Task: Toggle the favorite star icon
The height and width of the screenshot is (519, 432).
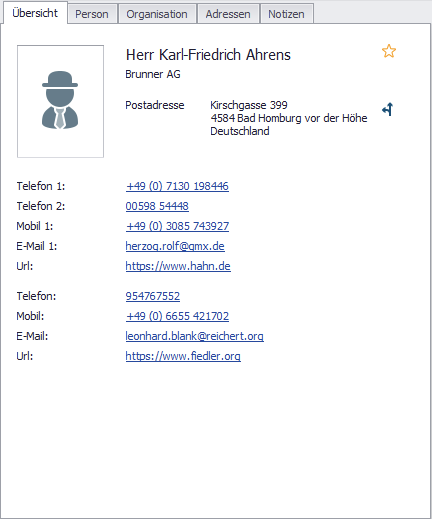Action: pos(389,51)
